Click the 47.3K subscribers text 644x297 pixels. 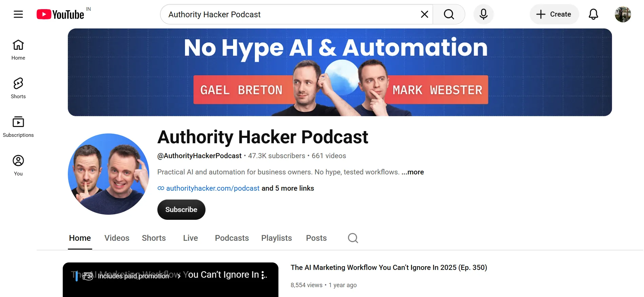tap(276, 156)
